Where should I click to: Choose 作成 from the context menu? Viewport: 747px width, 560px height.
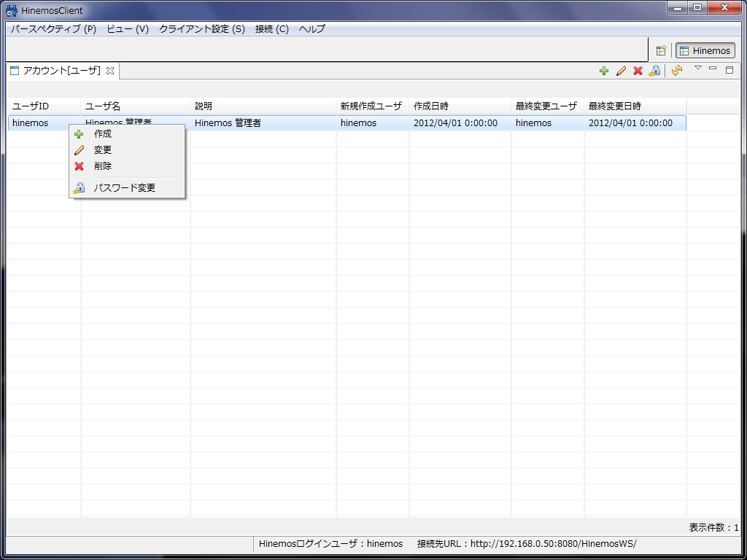pos(127,134)
